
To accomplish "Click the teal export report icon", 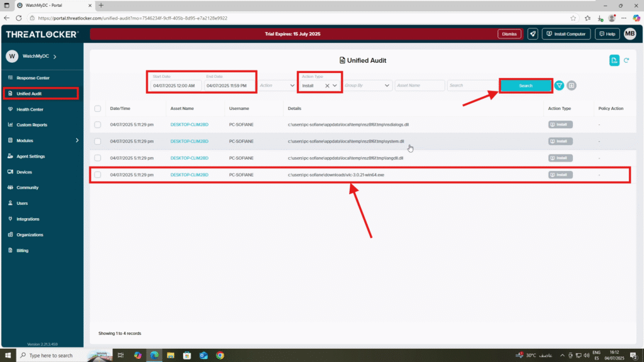I will point(614,60).
